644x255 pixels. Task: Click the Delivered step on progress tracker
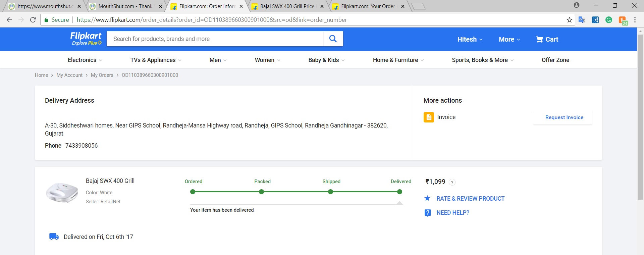[399, 192]
